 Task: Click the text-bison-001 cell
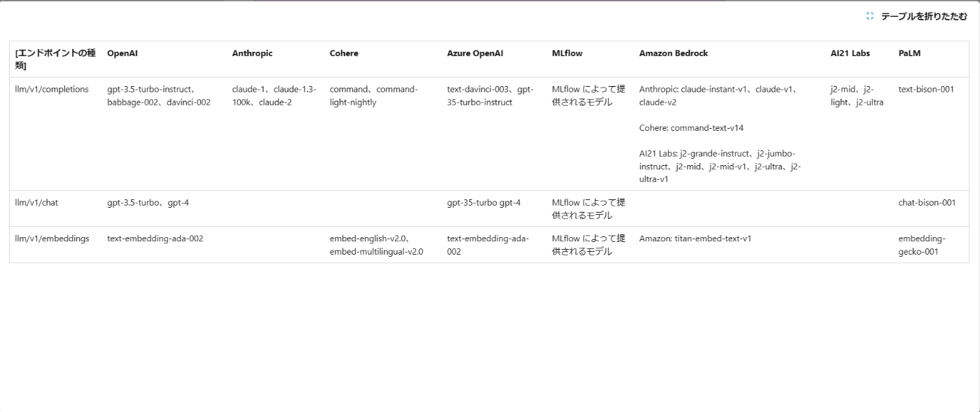pos(926,90)
